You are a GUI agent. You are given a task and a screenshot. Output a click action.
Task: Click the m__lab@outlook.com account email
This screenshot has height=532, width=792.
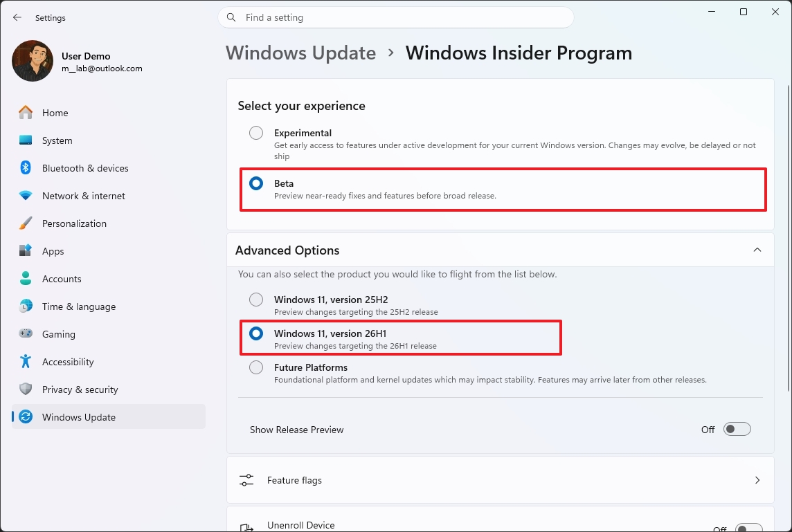pyautogui.click(x=102, y=68)
